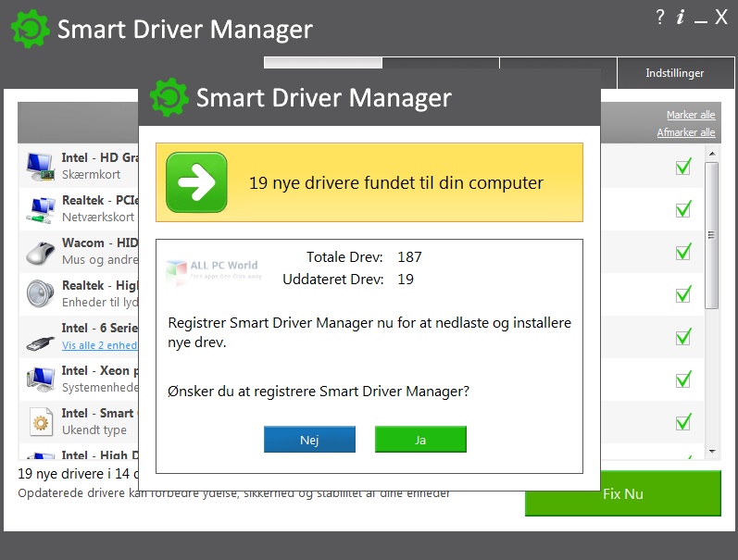Click the green gear logo in dialog header

coord(169,97)
